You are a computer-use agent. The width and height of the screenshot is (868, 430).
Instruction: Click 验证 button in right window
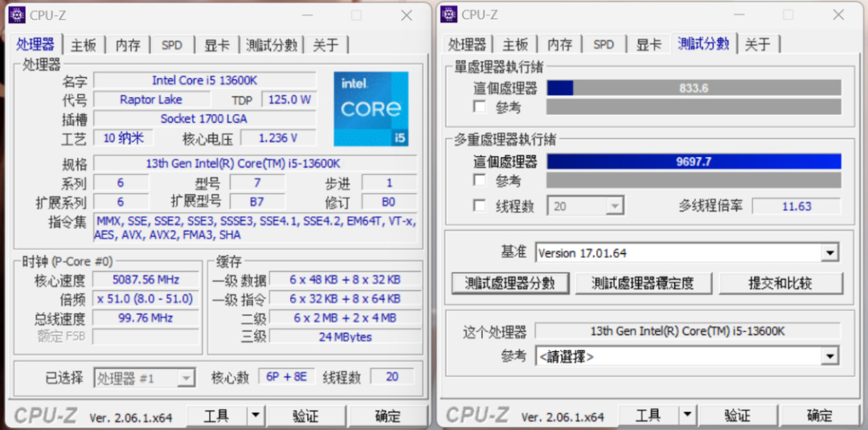(x=737, y=415)
